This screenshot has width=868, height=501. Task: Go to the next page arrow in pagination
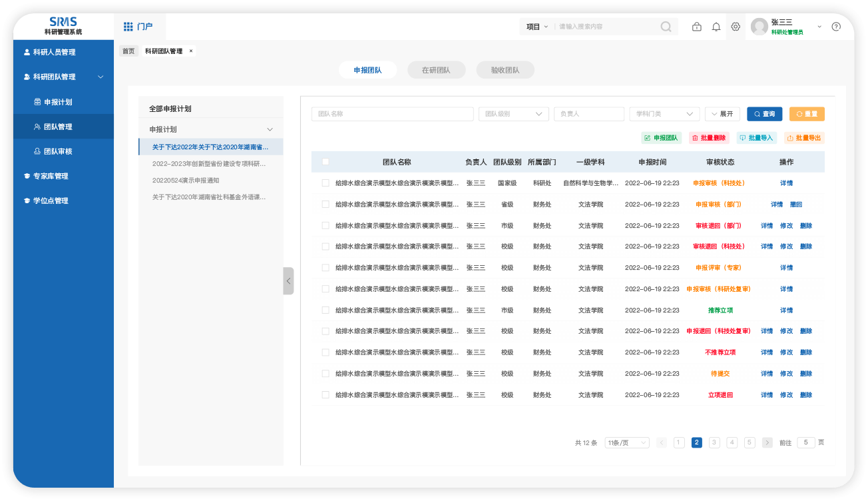click(767, 442)
